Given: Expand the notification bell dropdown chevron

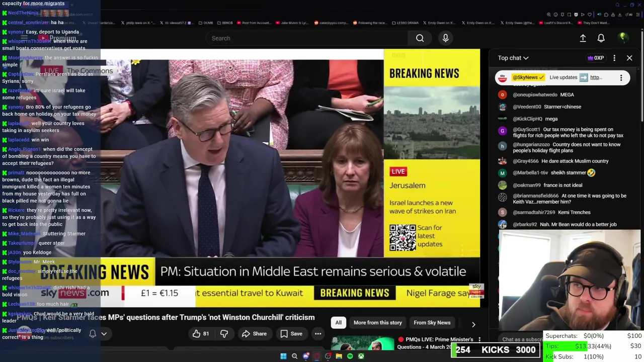Looking at the screenshot, I should click(104, 333).
